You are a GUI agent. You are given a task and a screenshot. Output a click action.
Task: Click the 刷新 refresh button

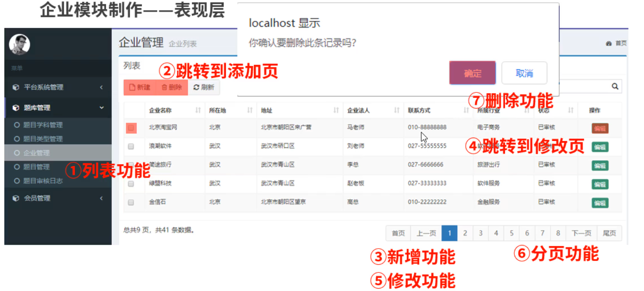click(204, 87)
